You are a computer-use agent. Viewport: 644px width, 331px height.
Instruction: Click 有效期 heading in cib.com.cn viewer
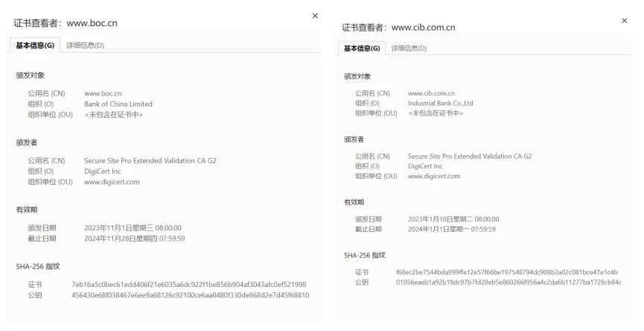pos(354,202)
